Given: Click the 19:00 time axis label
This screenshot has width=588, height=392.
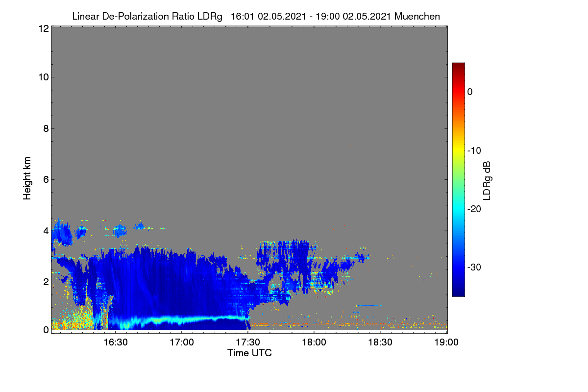Looking at the screenshot, I should tap(446, 342).
